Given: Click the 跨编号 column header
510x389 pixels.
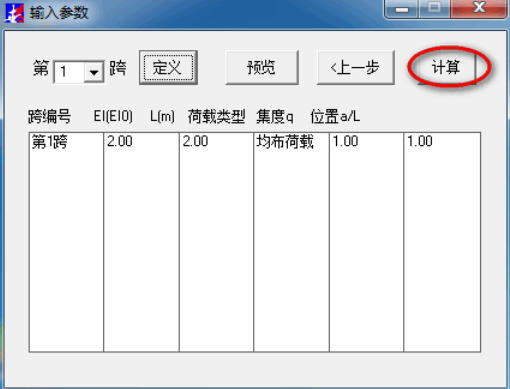Looking at the screenshot, I should tap(49, 117).
